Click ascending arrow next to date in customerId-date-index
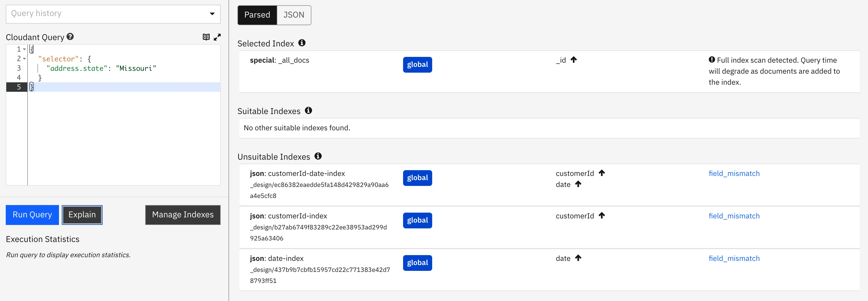Image resolution: width=868 pixels, height=301 pixels. click(x=578, y=184)
